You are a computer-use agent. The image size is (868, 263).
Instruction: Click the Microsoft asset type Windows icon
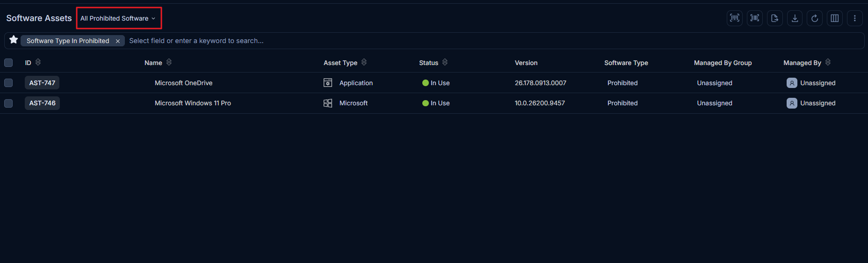pos(328,103)
